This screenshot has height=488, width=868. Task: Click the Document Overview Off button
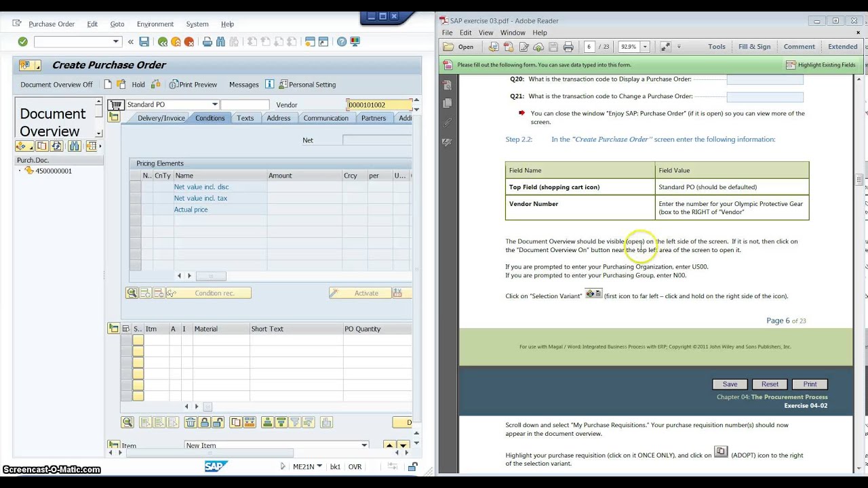[x=56, y=85]
